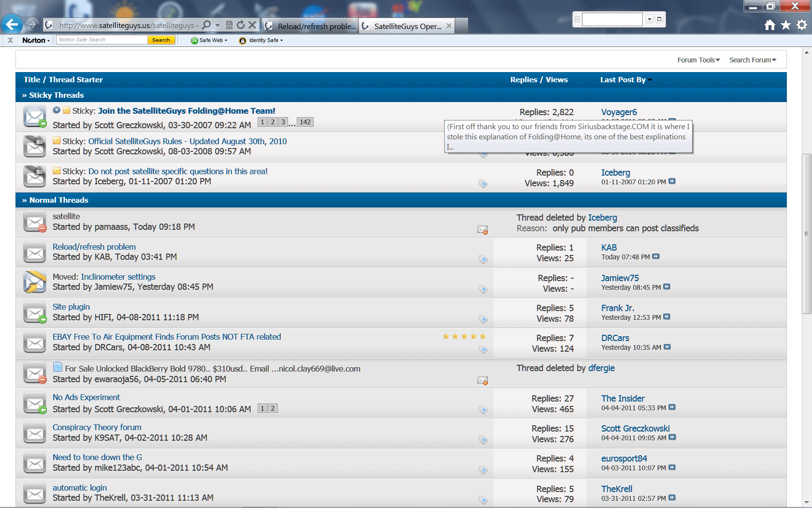The height and width of the screenshot is (508, 812).
Task: Click go-to-last-post icon for Frank Jr. row
Action: click(667, 317)
